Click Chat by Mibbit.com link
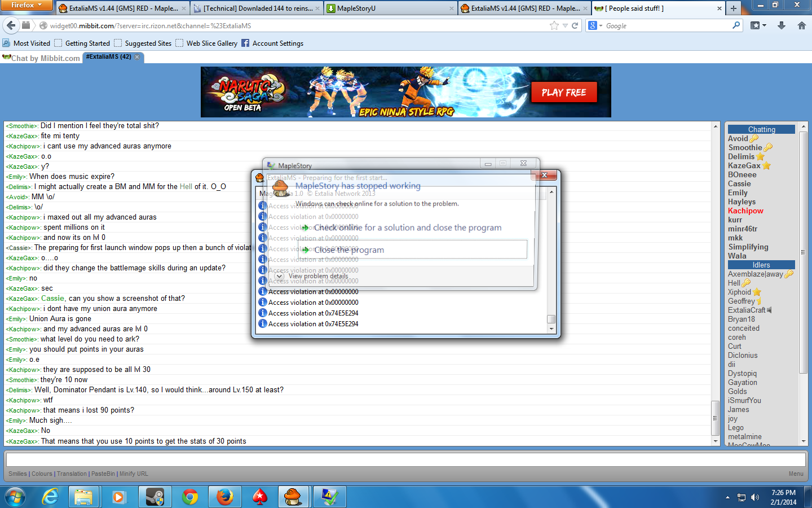Image resolution: width=812 pixels, height=508 pixels. [x=46, y=58]
